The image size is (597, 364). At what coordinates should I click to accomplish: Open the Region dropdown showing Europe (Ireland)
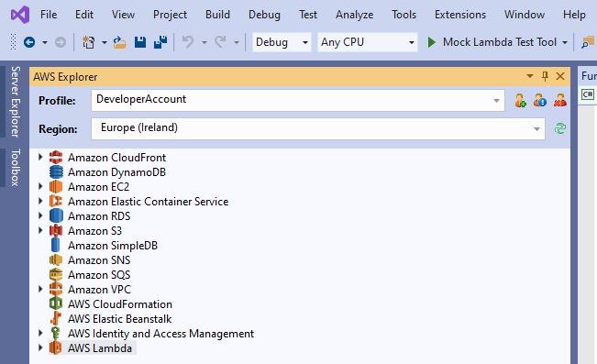click(x=318, y=128)
